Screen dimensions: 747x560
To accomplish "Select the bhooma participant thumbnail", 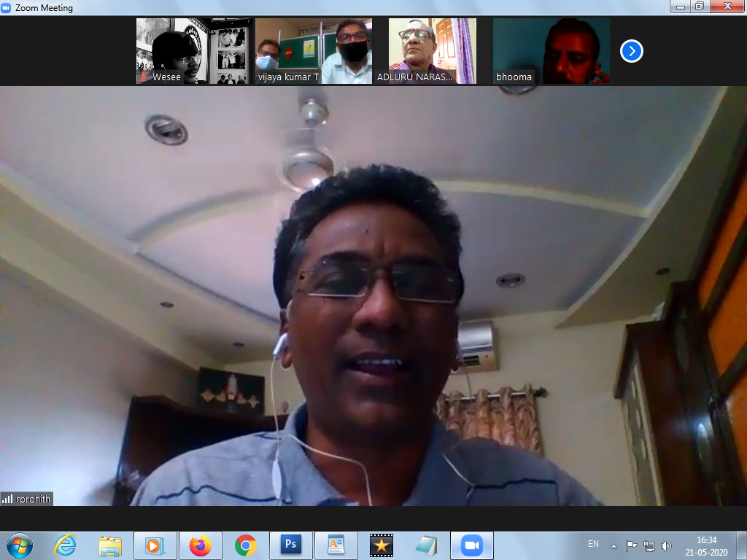I will pos(551,51).
